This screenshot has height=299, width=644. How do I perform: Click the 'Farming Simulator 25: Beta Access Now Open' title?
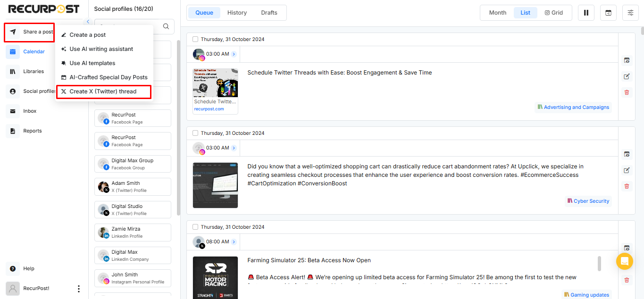click(x=309, y=260)
